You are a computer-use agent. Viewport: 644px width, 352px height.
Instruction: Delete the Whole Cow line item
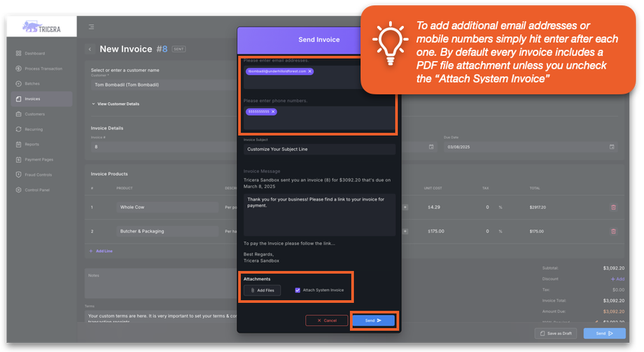point(613,207)
